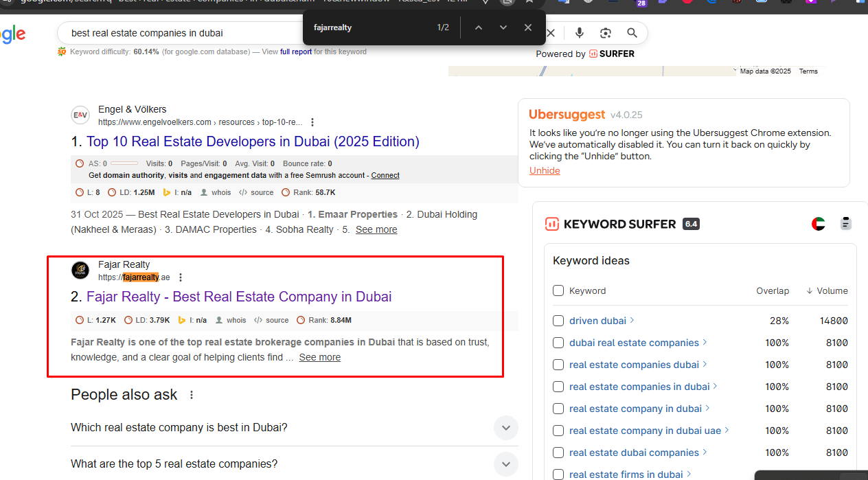Go to previous find-in-page match
Screen dimensions: 868x480
point(479,27)
